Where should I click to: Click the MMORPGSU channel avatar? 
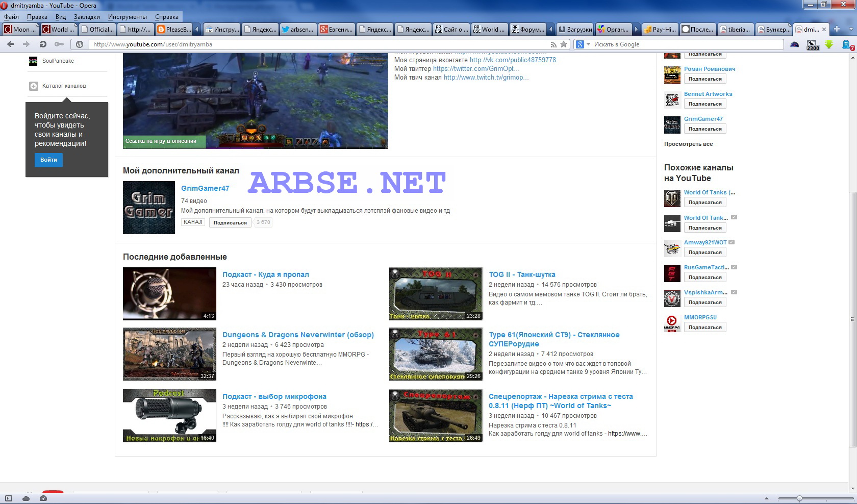click(672, 323)
